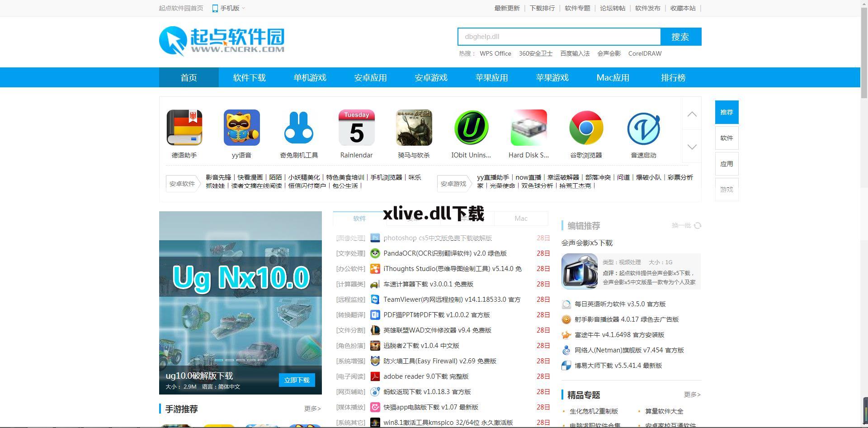Open the 最新更新 top link
This screenshot has width=868, height=428.
[507, 8]
